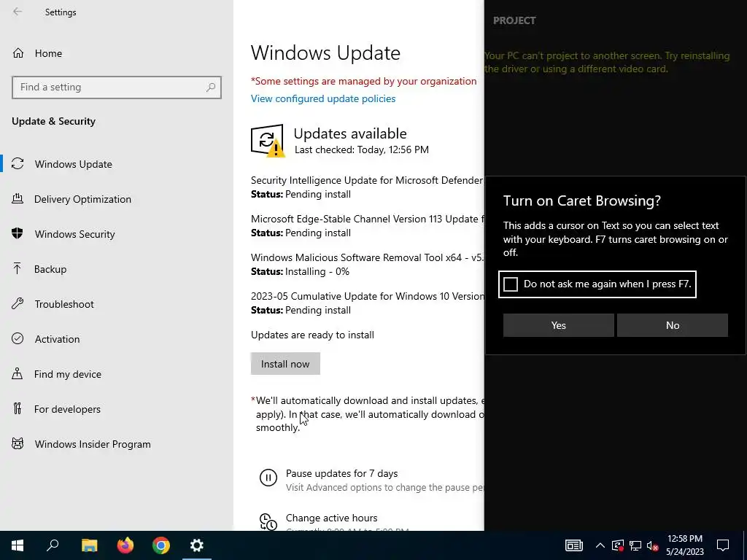
Task: Click the muted volume tray icon
Action: pos(652,545)
